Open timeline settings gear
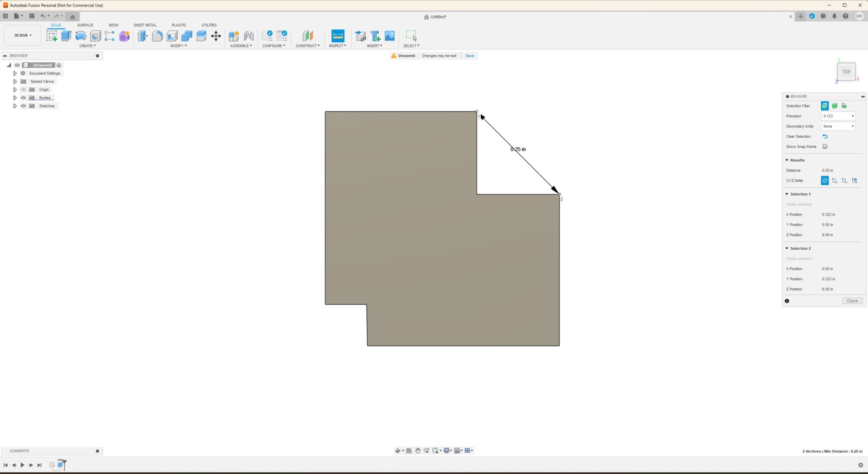 click(x=860, y=465)
